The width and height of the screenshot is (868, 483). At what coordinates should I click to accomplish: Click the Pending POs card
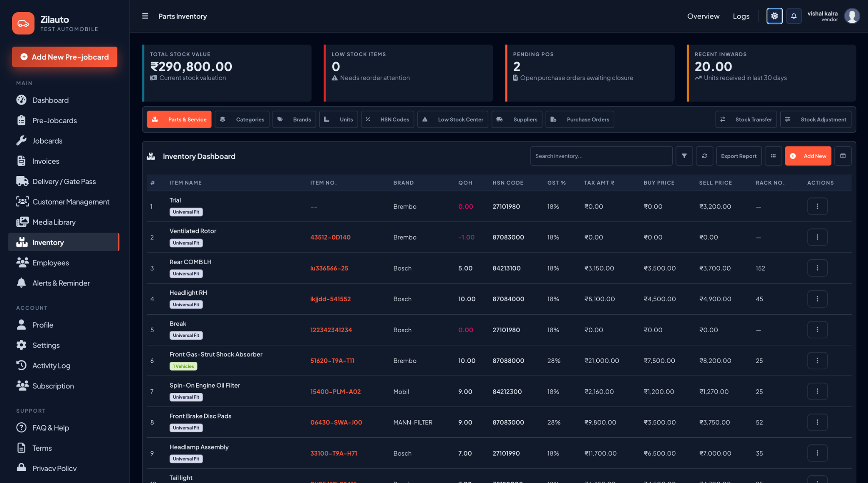pyautogui.click(x=590, y=73)
